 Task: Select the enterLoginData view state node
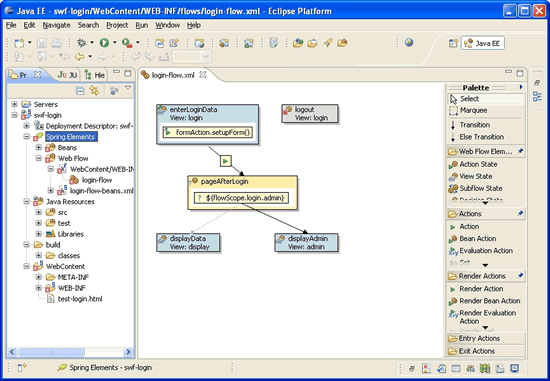click(x=208, y=125)
